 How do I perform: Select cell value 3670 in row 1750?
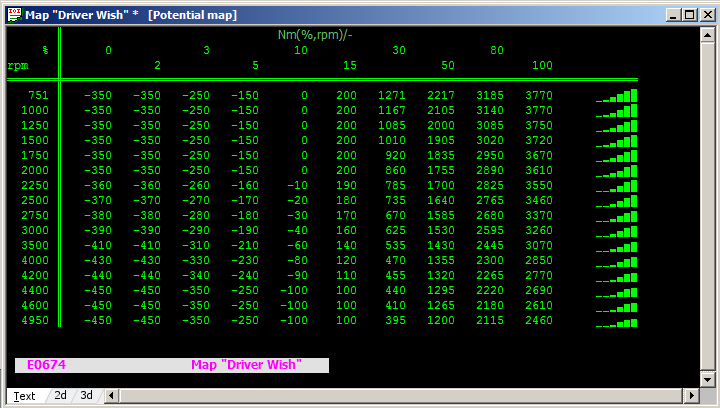pos(539,156)
